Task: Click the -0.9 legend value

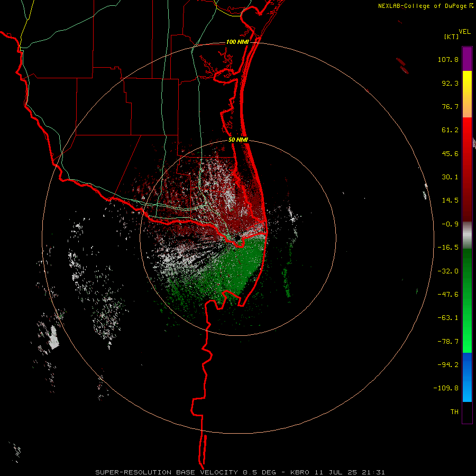Action: tap(450, 224)
